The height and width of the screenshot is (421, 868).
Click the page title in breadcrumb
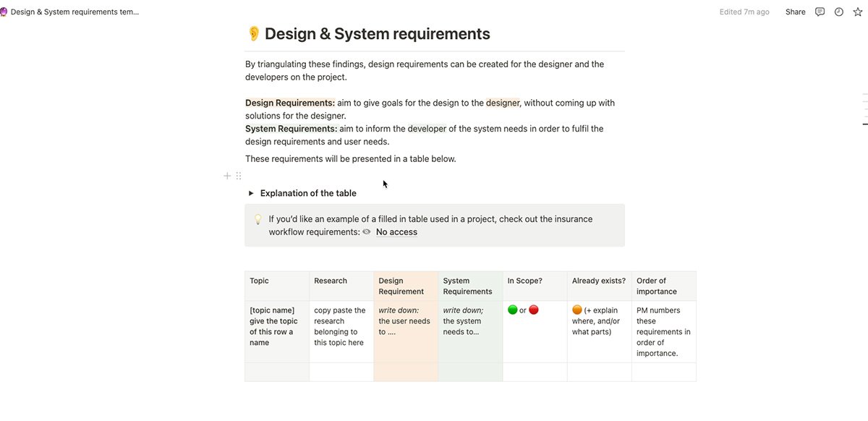coord(75,12)
